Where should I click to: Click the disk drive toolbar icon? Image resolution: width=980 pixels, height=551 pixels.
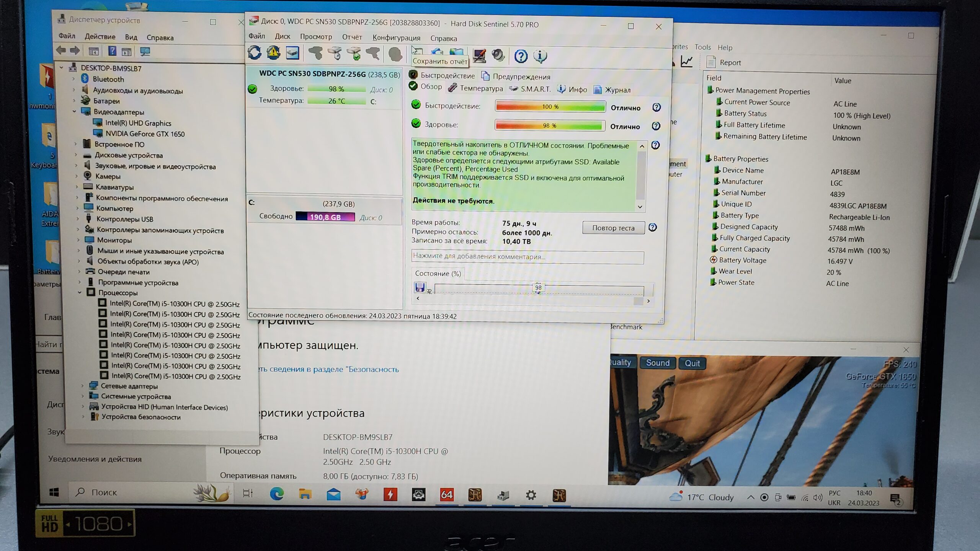tap(292, 53)
